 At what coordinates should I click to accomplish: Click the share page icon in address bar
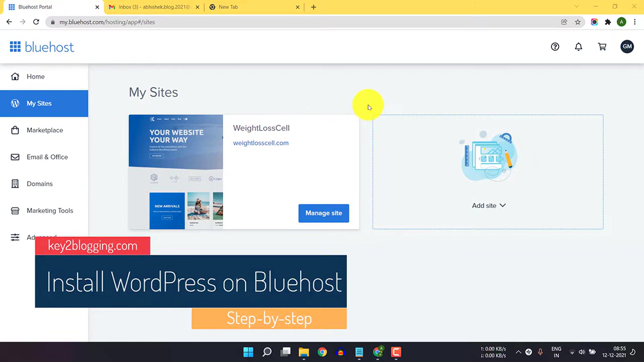[564, 22]
